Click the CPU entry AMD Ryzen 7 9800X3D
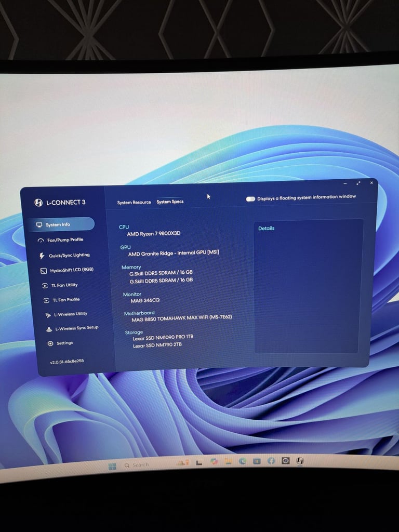This screenshot has width=399, height=532. click(154, 233)
